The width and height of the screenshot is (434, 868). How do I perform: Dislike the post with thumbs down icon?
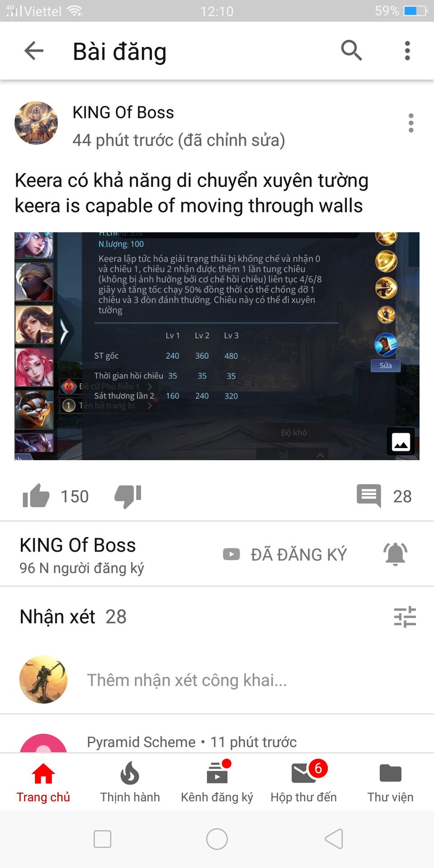pos(128,496)
